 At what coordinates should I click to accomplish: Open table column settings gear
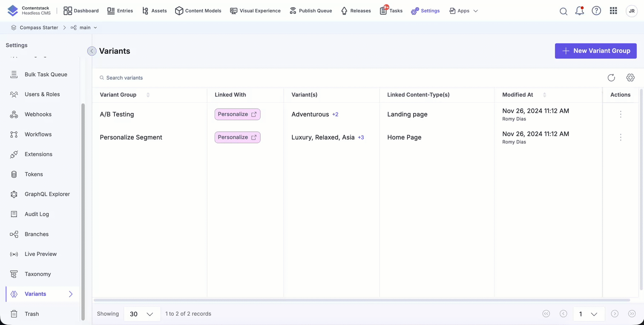(630, 78)
